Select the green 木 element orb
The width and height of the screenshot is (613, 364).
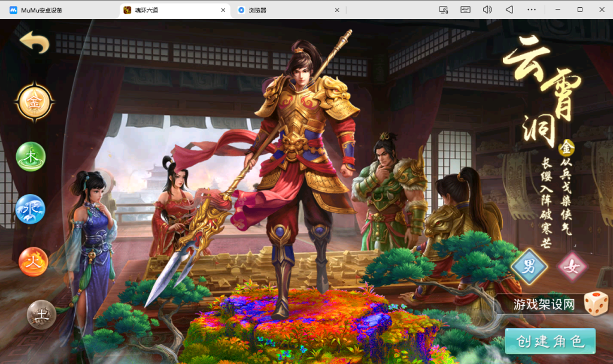tap(31, 157)
